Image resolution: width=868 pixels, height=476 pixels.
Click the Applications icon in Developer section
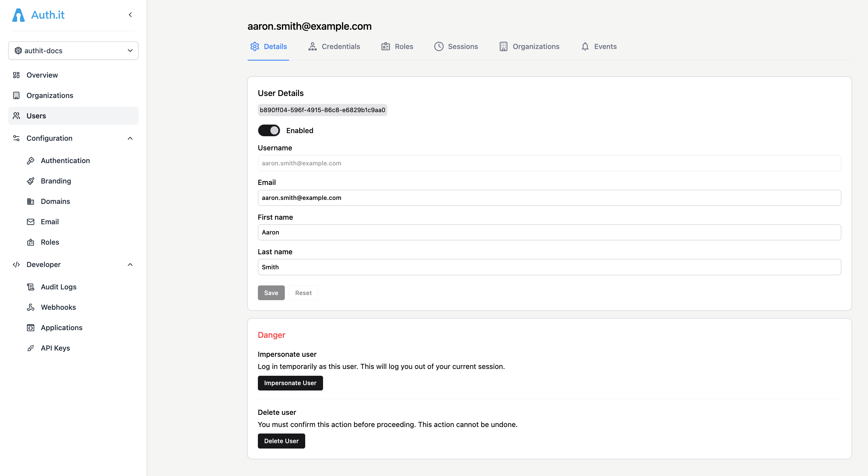(31, 327)
